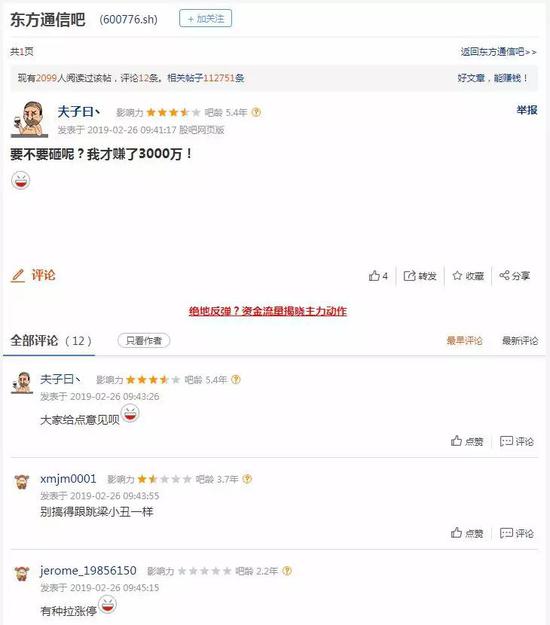This screenshot has height=625, width=550.
Task: Like xmjm0001's comment with 点赞
Action: (x=467, y=533)
